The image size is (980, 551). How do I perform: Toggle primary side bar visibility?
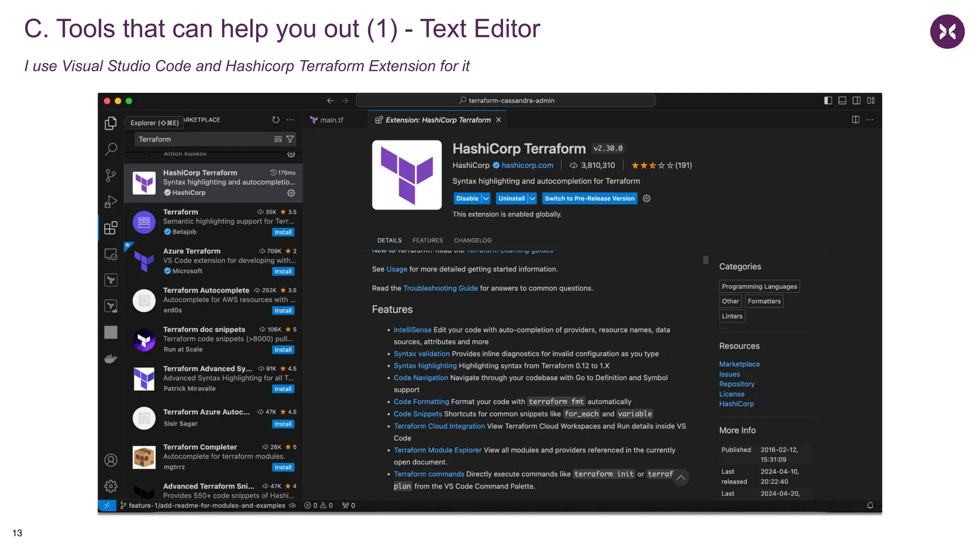(x=828, y=100)
